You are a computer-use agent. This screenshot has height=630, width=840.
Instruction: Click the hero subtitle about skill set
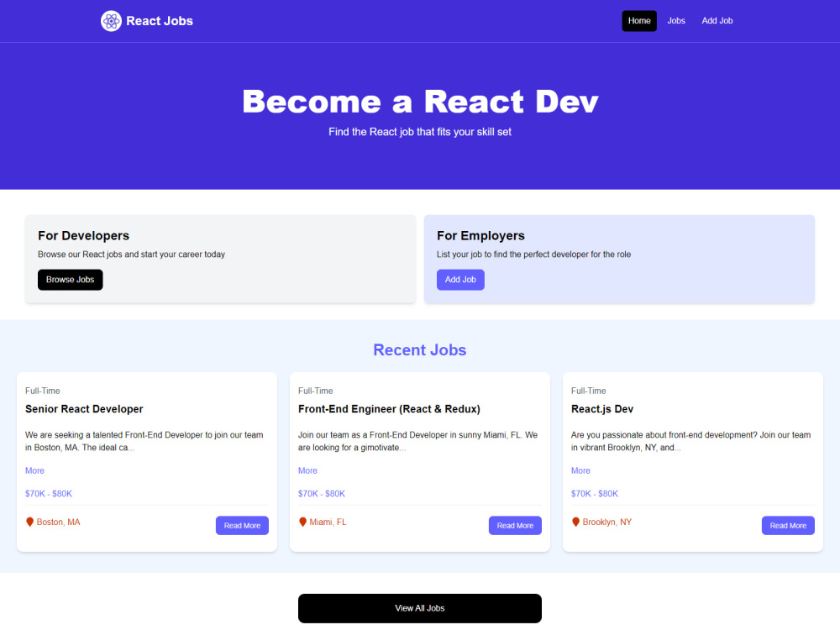420,132
